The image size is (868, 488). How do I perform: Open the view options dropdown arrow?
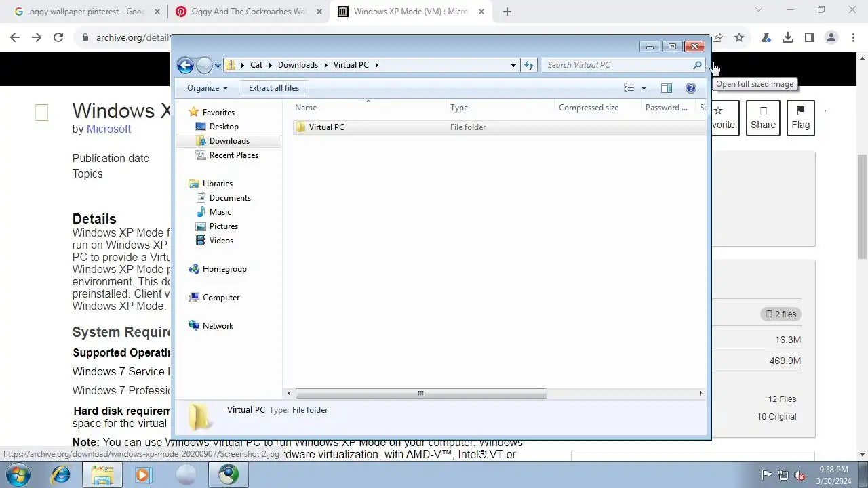pyautogui.click(x=644, y=88)
